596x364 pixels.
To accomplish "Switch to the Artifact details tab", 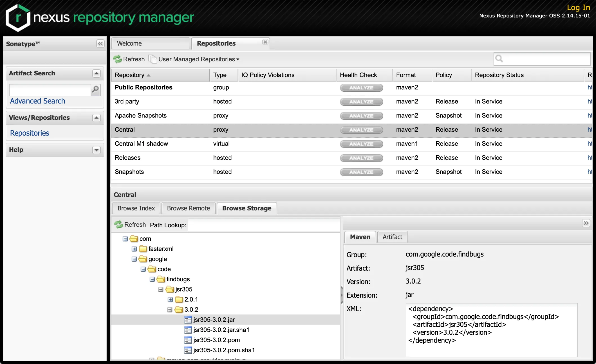I will coord(392,237).
